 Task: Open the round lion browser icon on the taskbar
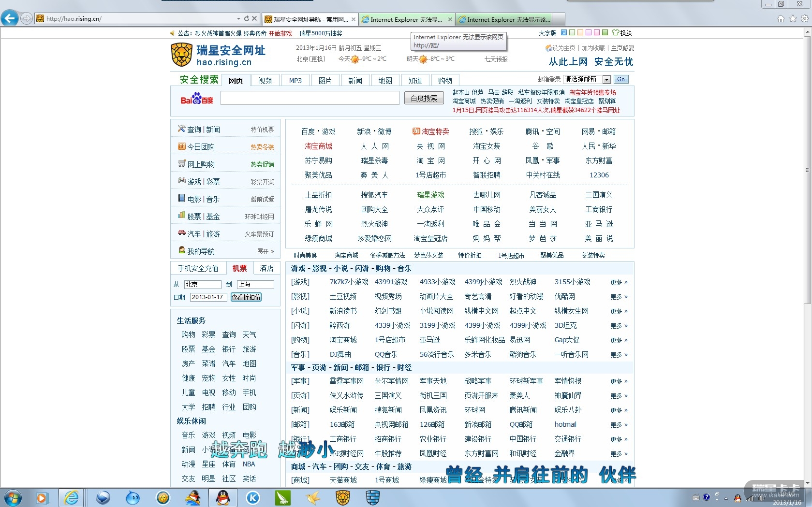[x=163, y=497]
